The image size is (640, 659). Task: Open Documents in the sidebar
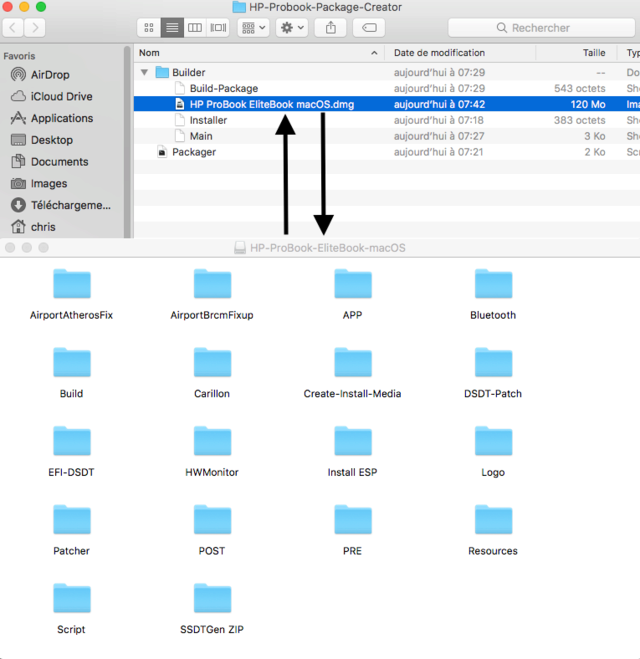pyautogui.click(x=50, y=162)
